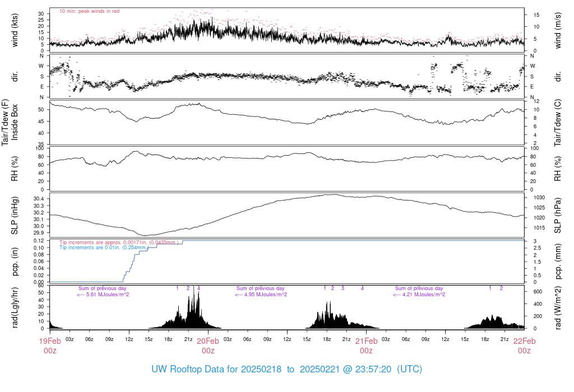Click the 'rad (W/m^2)' right axis label
The width and height of the screenshot is (574, 392).
(558, 308)
